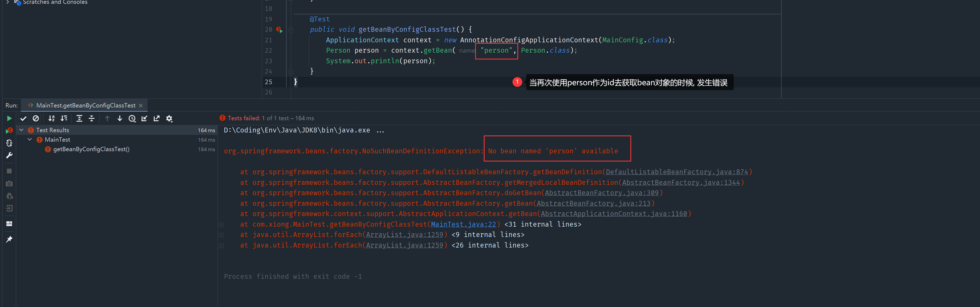This screenshot has height=307, width=980.
Task: Open MainTest.java:22 stack trace link
Action: click(463, 224)
